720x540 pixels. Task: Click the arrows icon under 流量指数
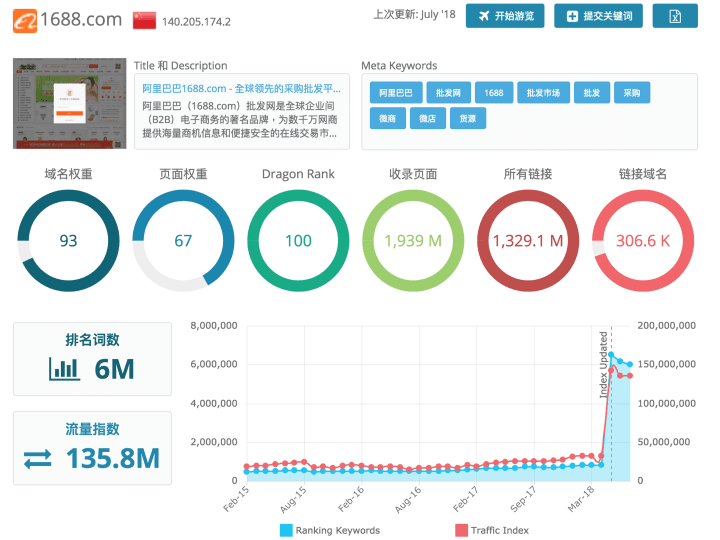coord(38,459)
